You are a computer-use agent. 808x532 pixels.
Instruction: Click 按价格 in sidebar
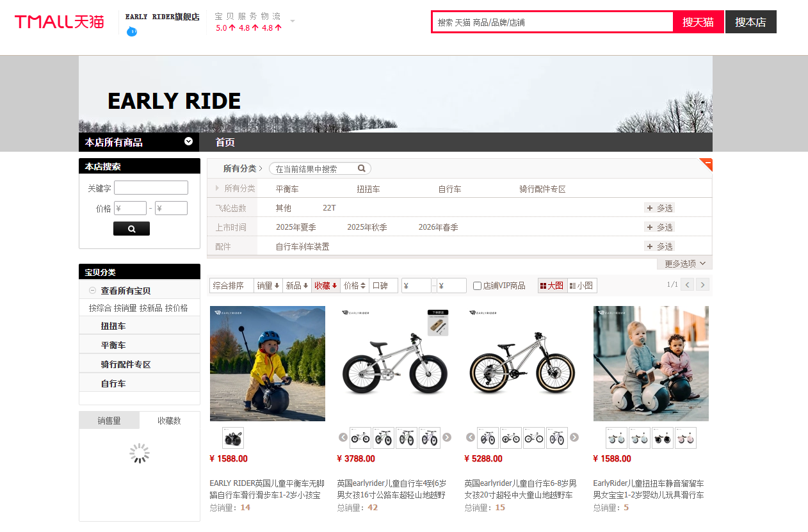pos(177,308)
